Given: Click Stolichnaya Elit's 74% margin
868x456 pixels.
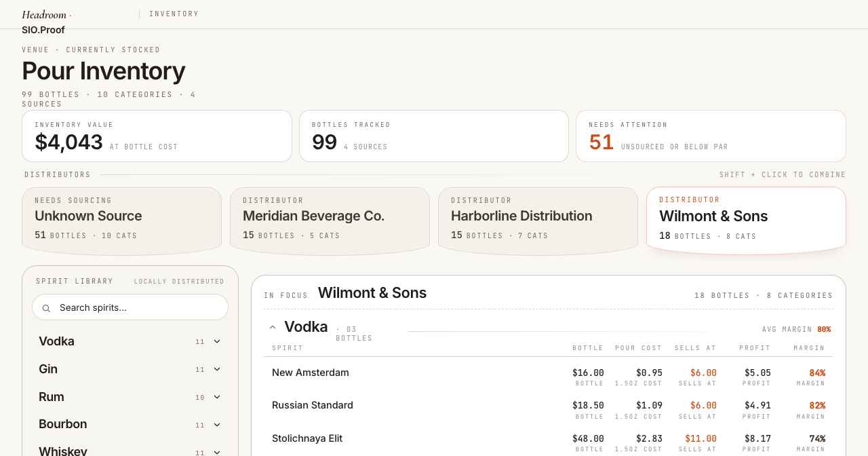Looking at the screenshot, I should (817, 438).
